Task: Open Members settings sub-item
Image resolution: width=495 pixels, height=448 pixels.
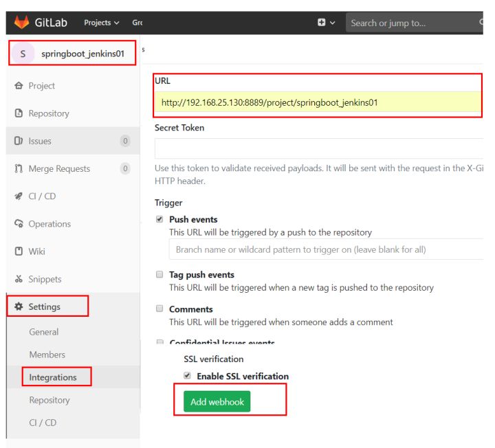Action: pos(47,355)
